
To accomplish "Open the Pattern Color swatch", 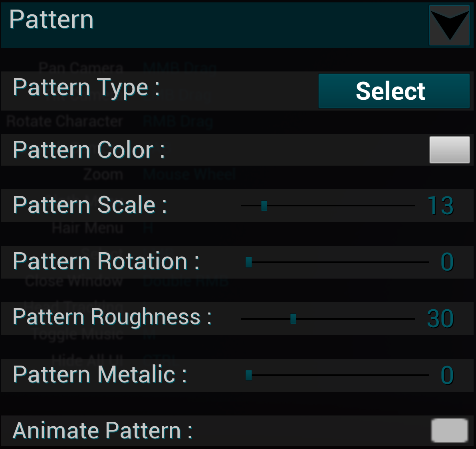I will click(449, 150).
